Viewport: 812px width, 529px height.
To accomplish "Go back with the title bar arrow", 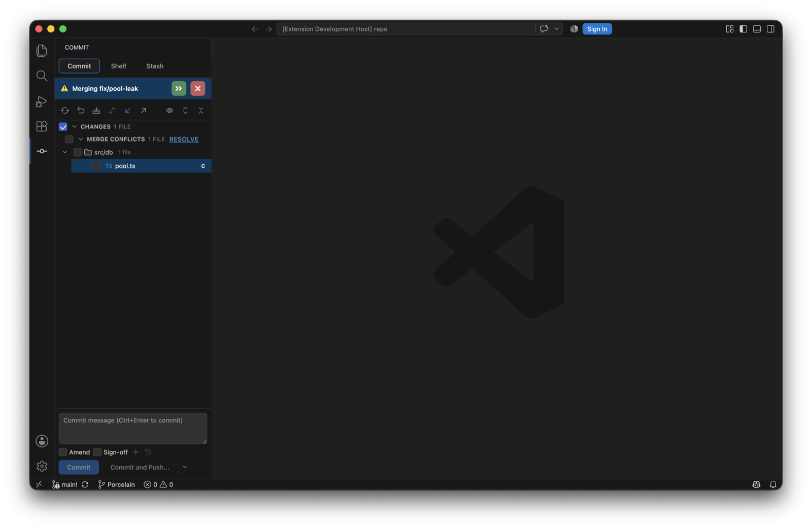I will click(255, 29).
